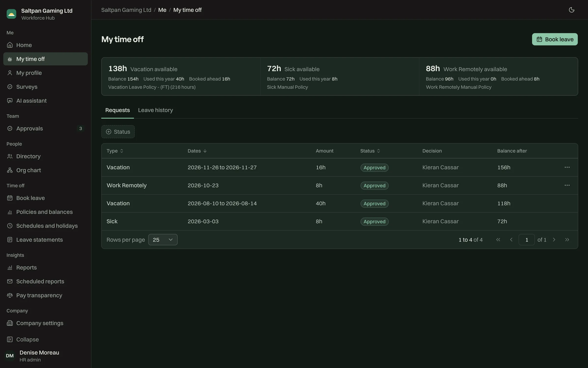This screenshot has height=368, width=588.
Task: Open more actions for 2026-11-26 Vacation row
Action: [x=567, y=167]
